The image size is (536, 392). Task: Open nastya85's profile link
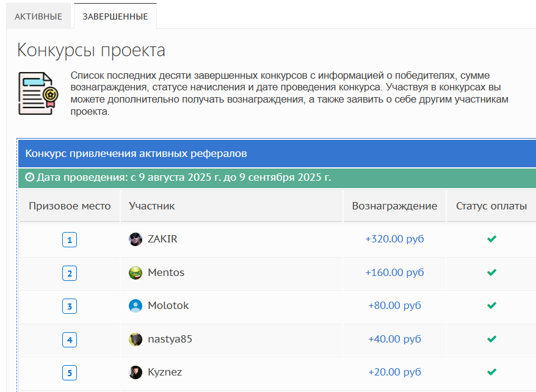click(x=170, y=339)
